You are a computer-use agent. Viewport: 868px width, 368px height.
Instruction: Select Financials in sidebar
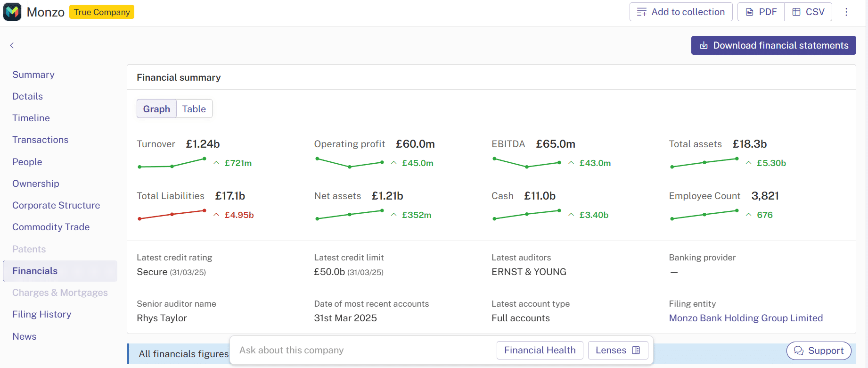[60, 271]
